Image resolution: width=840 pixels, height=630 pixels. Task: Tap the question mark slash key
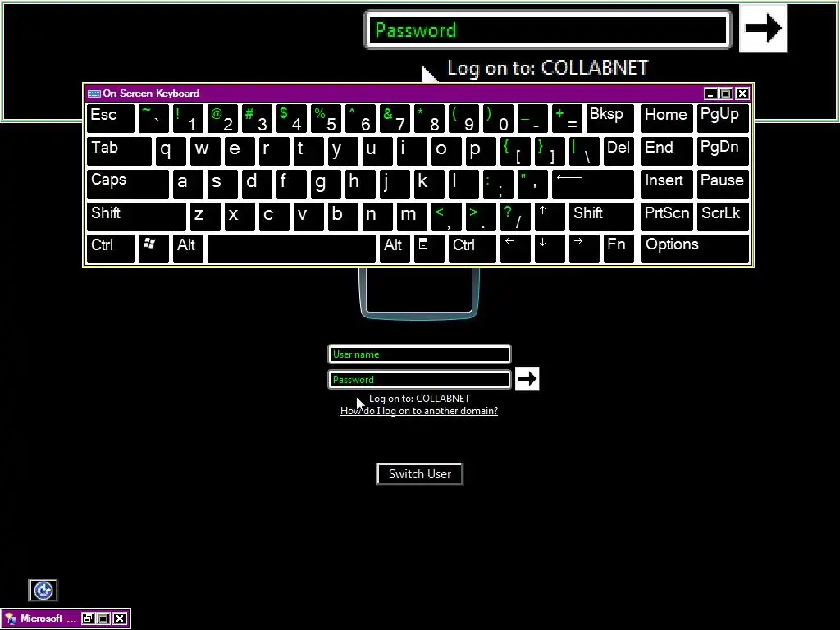(515, 217)
